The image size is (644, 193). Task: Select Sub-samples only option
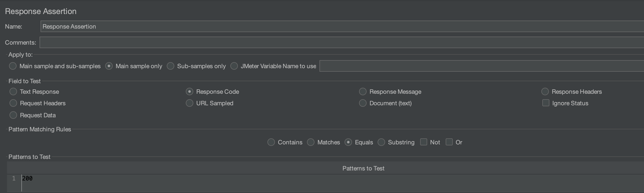(171, 66)
